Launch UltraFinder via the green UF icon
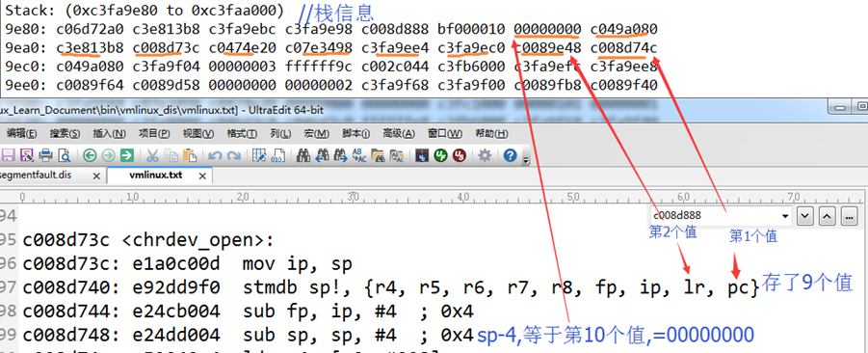 [440, 155]
